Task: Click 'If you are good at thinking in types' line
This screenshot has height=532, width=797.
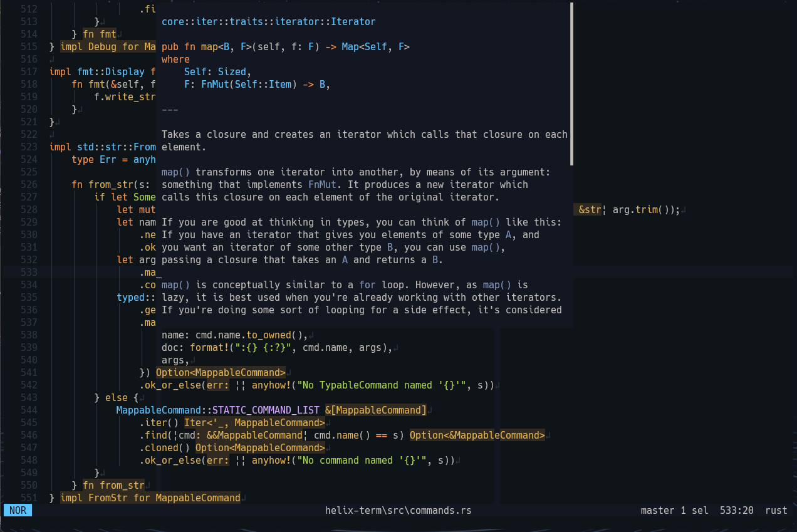Action: pos(362,222)
